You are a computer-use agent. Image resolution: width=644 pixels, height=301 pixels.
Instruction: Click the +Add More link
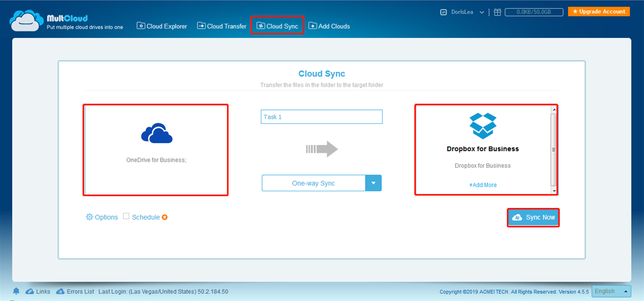483,185
